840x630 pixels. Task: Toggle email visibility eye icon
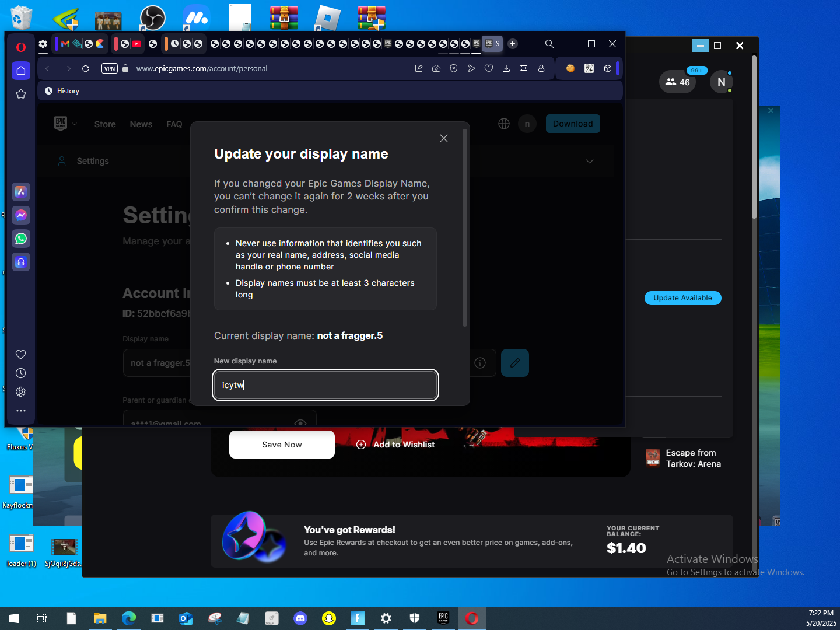300,423
